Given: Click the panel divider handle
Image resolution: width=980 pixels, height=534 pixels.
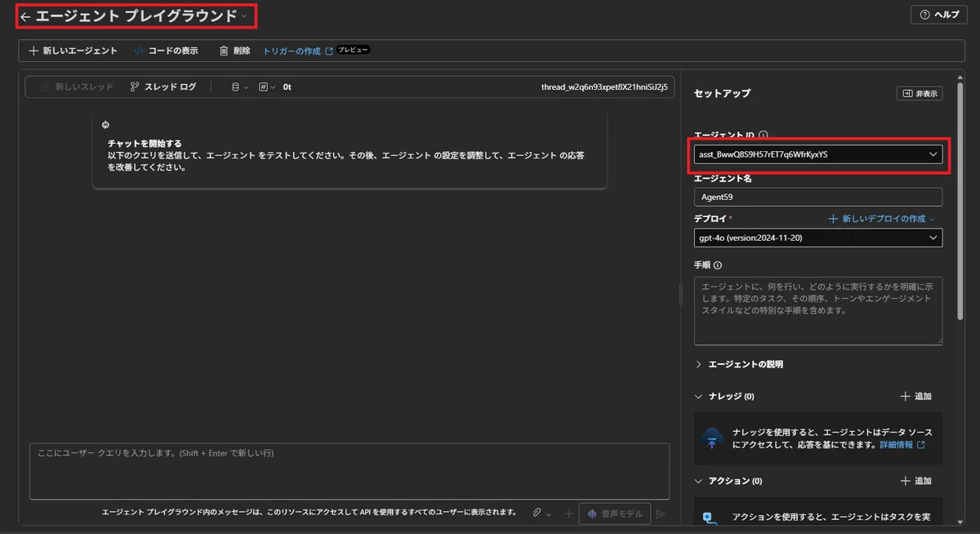Looking at the screenshot, I should [x=679, y=295].
